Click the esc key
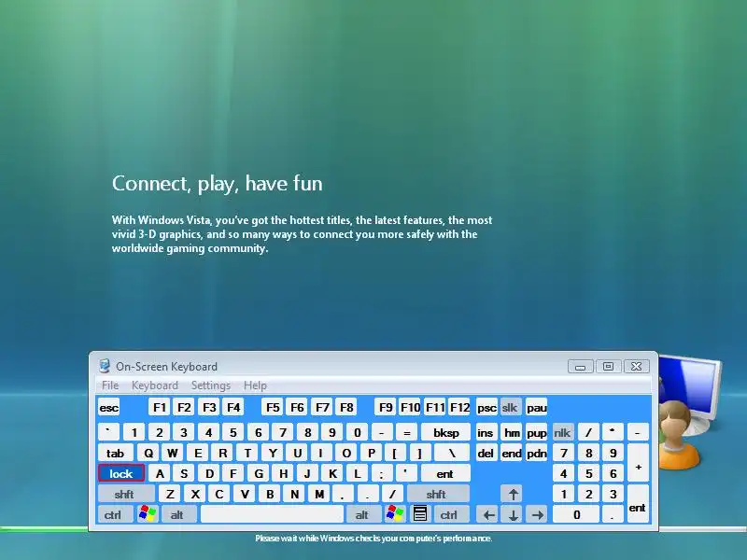 [x=109, y=407]
